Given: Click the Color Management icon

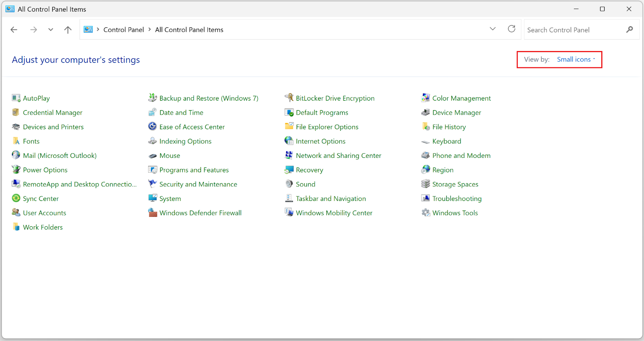Looking at the screenshot, I should coord(425,98).
